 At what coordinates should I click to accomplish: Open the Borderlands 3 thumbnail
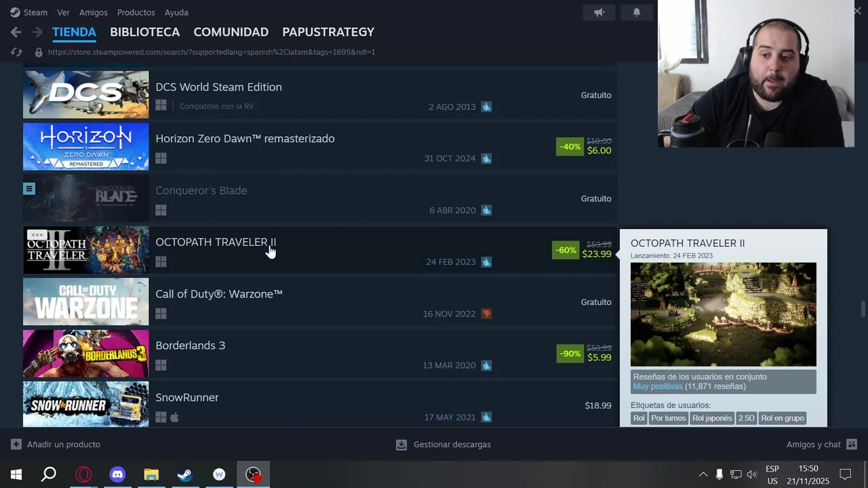(x=85, y=353)
